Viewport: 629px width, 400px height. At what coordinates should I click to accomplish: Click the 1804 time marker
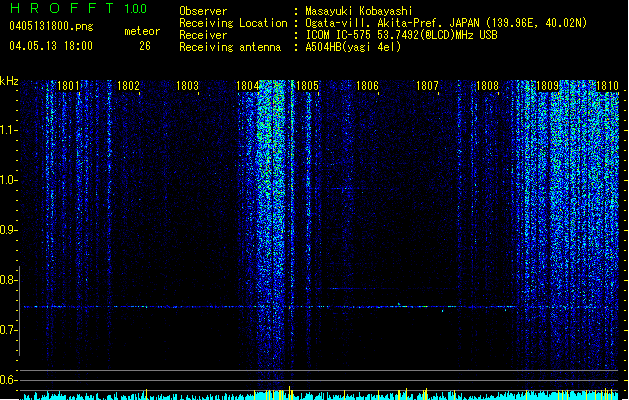coord(248,85)
